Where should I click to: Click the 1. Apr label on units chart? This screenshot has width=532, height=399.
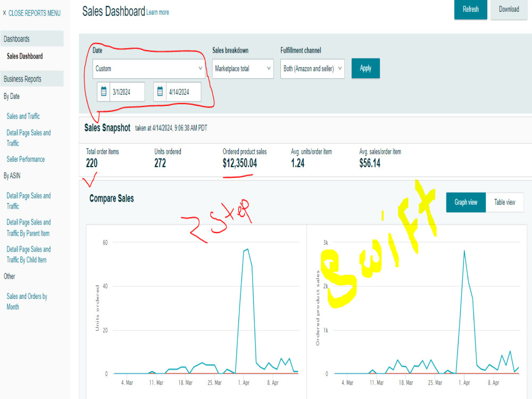(244, 383)
